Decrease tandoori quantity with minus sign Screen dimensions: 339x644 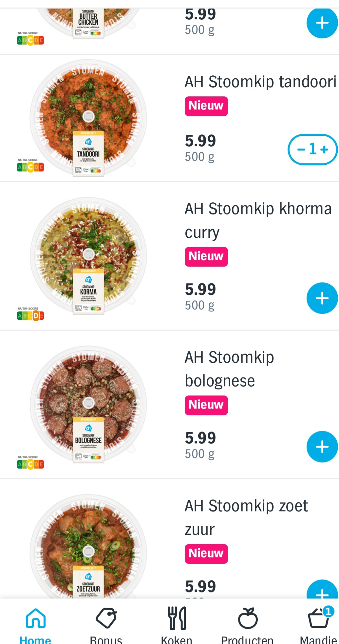point(301,150)
